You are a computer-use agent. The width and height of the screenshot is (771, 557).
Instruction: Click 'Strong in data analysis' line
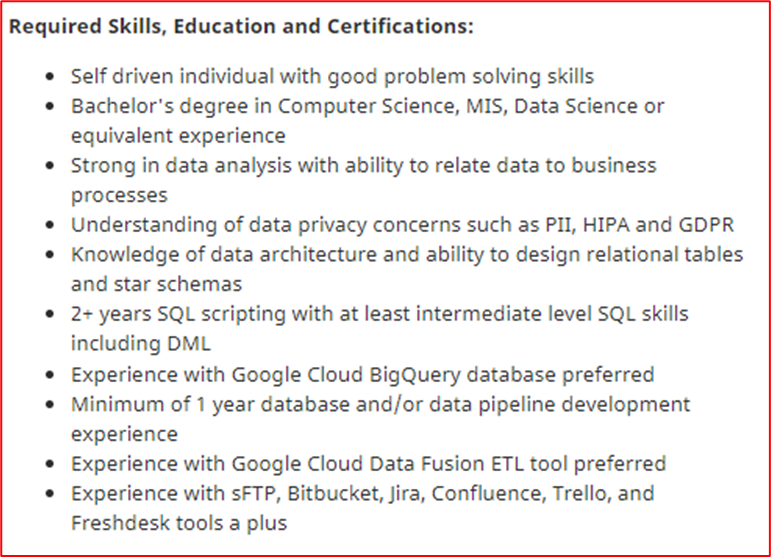tap(363, 166)
